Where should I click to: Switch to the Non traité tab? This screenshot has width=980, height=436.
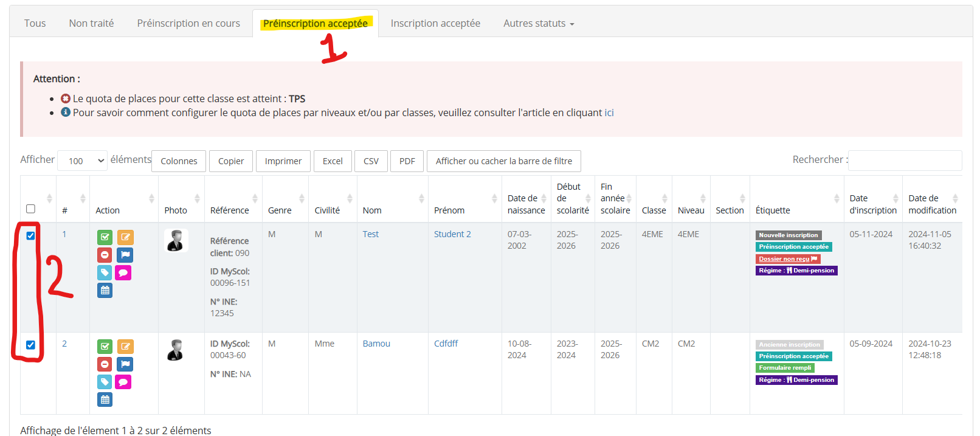pyautogui.click(x=91, y=24)
